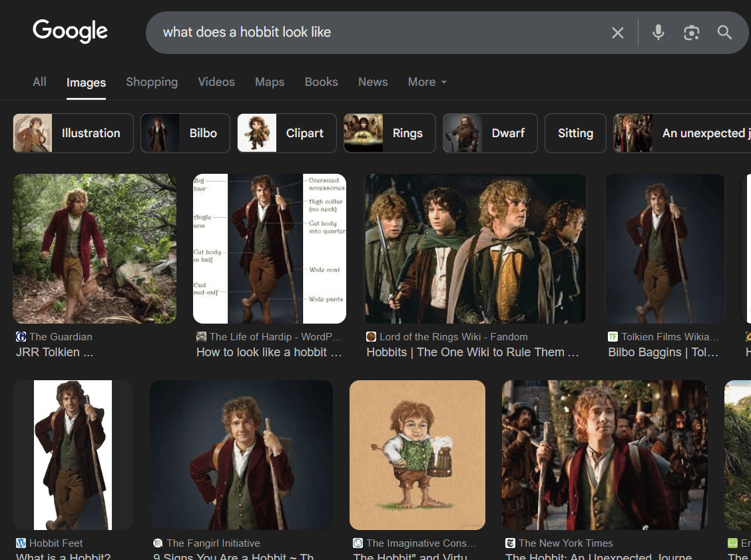Screen dimensions: 751x560
Task: Click the Lord of the Rings Wiki favicon
Action: (x=372, y=337)
